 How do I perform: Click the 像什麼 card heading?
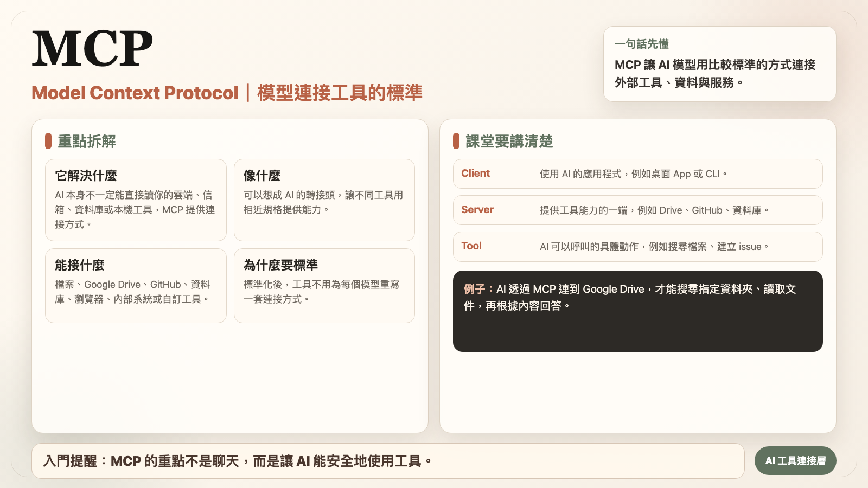click(x=261, y=176)
